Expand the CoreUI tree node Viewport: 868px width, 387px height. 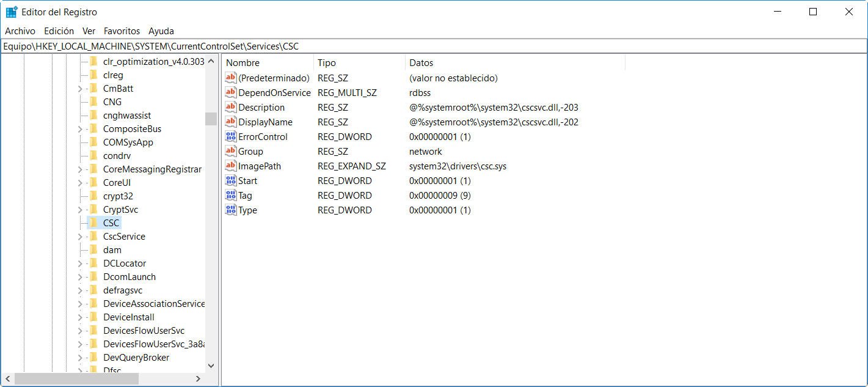click(80, 183)
